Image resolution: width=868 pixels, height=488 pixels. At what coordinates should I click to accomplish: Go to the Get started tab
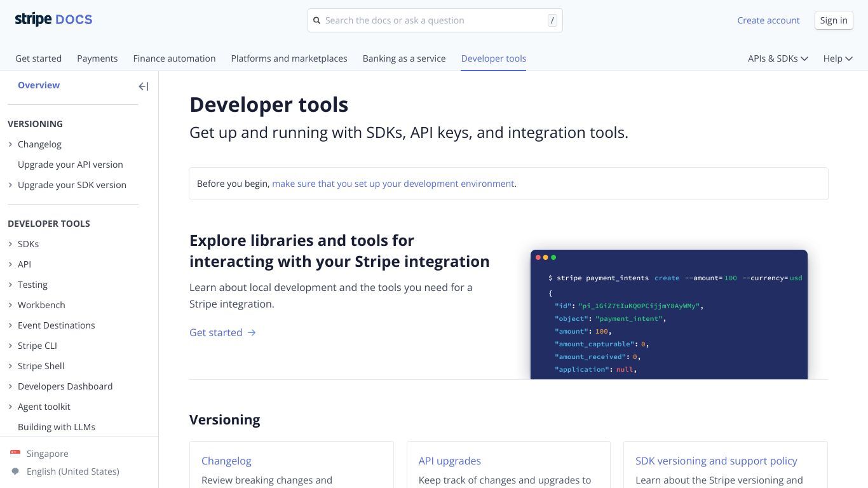point(38,58)
